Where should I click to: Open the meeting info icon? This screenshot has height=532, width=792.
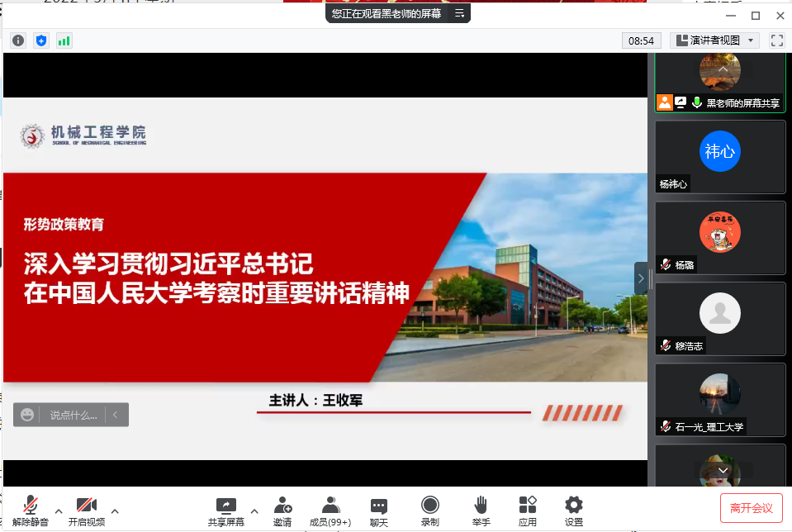(x=18, y=40)
